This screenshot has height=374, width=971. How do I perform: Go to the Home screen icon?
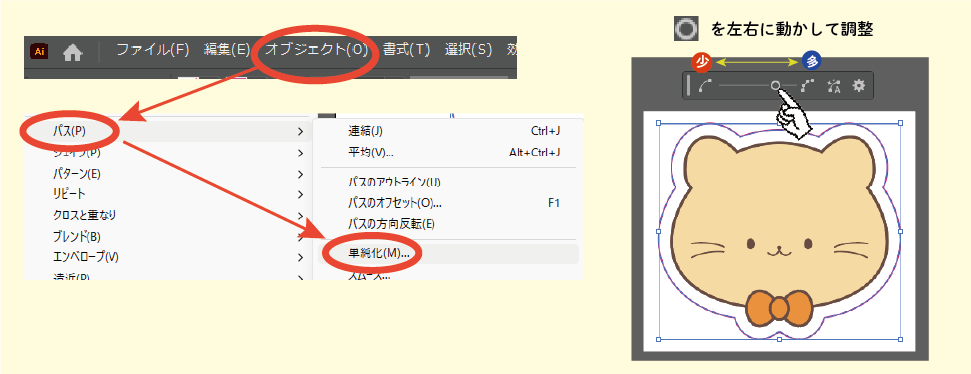tap(72, 53)
